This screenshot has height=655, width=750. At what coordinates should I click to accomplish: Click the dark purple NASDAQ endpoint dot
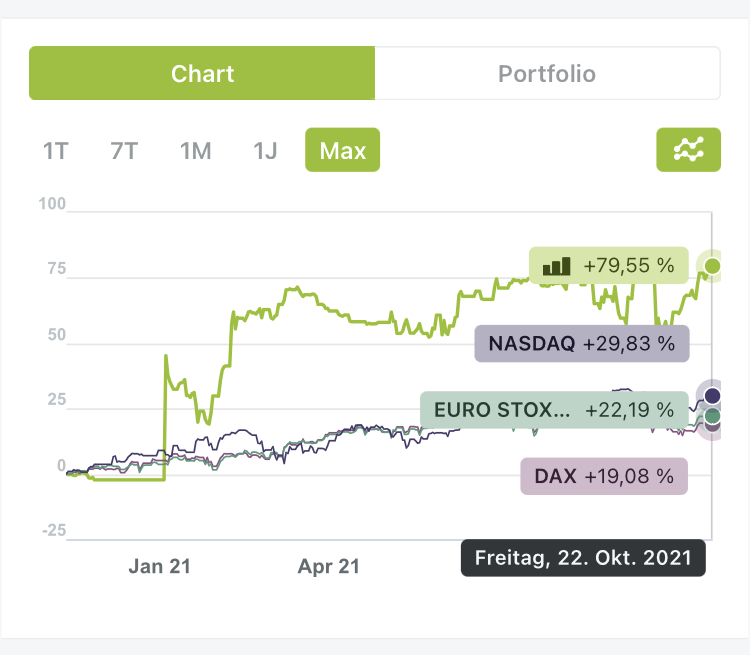click(712, 396)
